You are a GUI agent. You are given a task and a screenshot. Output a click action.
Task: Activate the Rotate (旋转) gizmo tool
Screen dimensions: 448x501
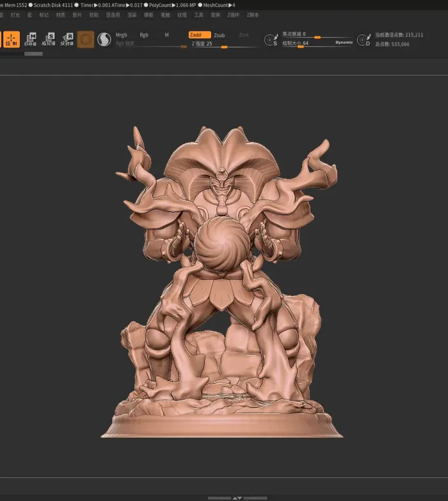(x=67, y=39)
